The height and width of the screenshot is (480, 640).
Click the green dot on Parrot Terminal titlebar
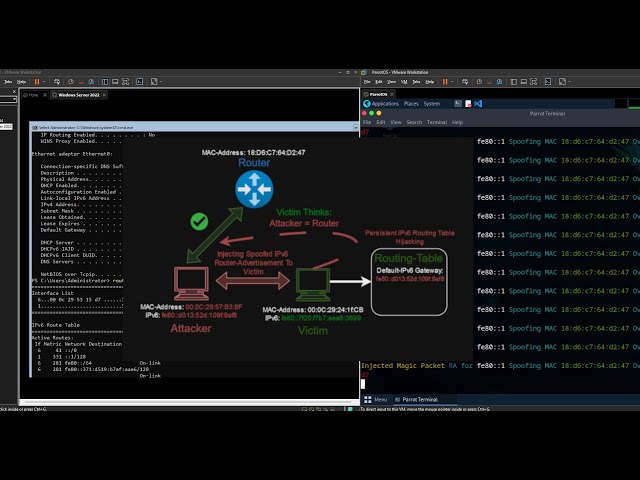pyautogui.click(x=371, y=113)
